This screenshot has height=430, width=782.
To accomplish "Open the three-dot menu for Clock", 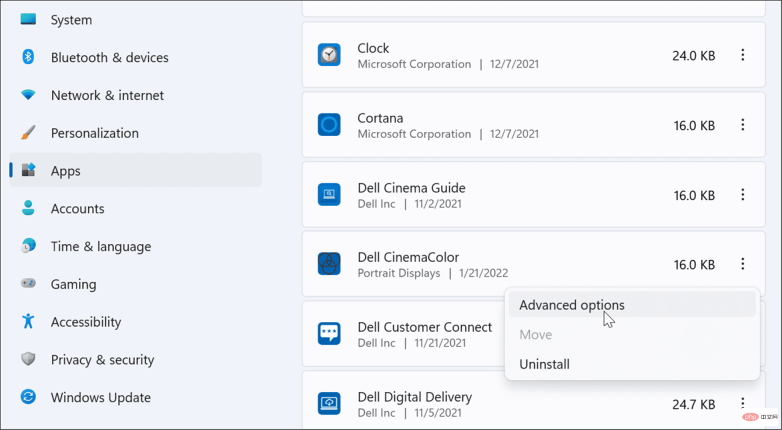I will 743,55.
